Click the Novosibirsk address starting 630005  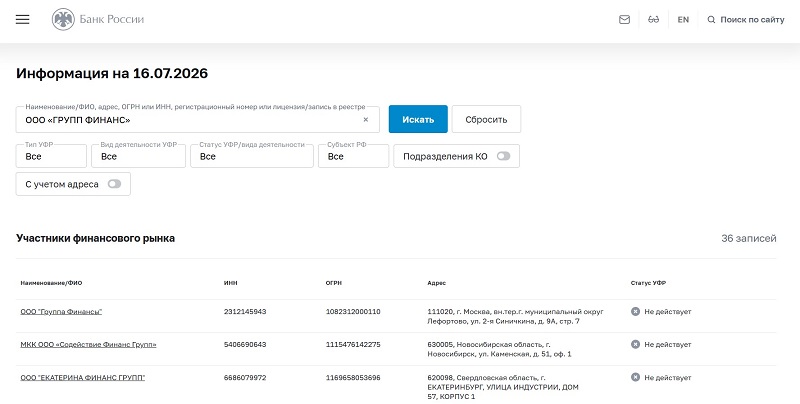(x=499, y=349)
